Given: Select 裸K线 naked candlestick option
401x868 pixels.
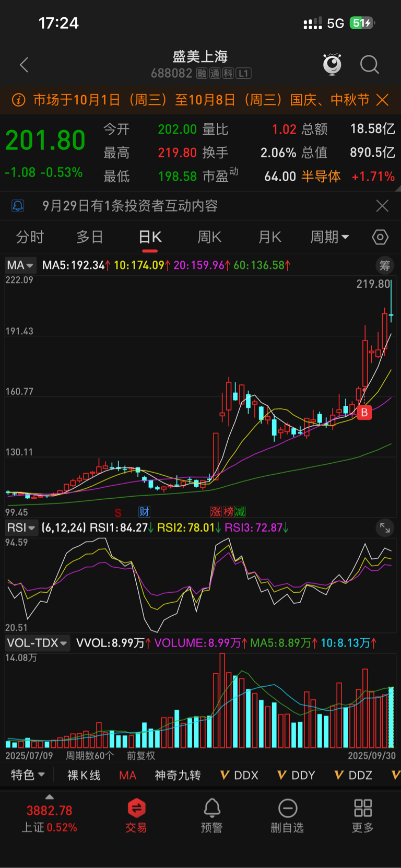Looking at the screenshot, I should (x=84, y=775).
